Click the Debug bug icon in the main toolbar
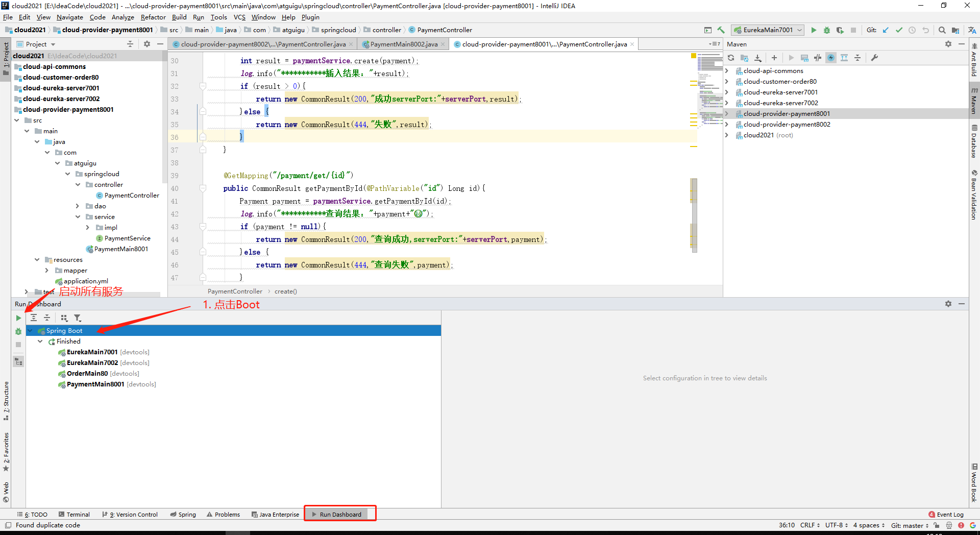Image resolution: width=980 pixels, height=535 pixels. coord(827,30)
